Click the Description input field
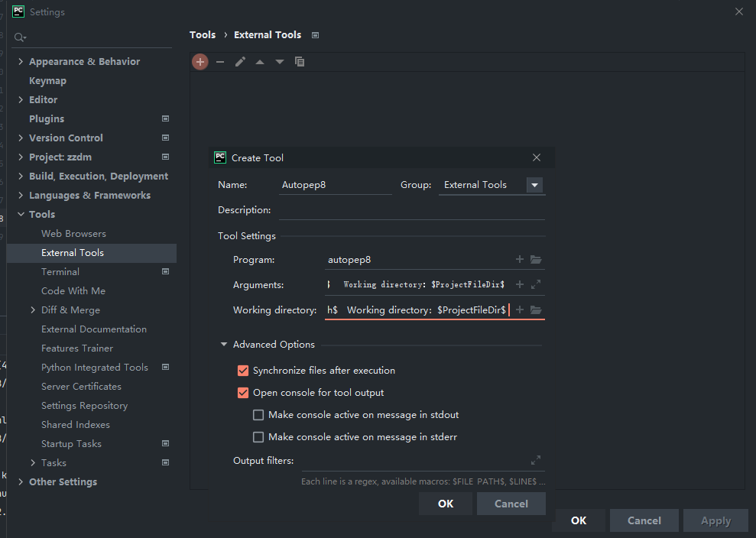 (x=412, y=210)
